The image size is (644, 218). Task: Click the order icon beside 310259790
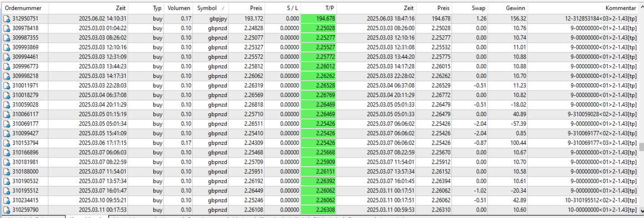[x=6, y=210]
